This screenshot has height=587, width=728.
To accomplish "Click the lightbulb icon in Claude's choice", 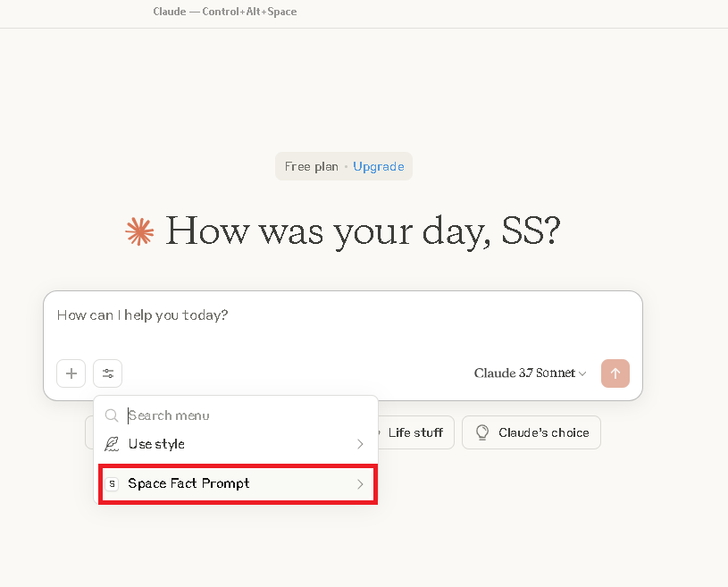I will (482, 432).
